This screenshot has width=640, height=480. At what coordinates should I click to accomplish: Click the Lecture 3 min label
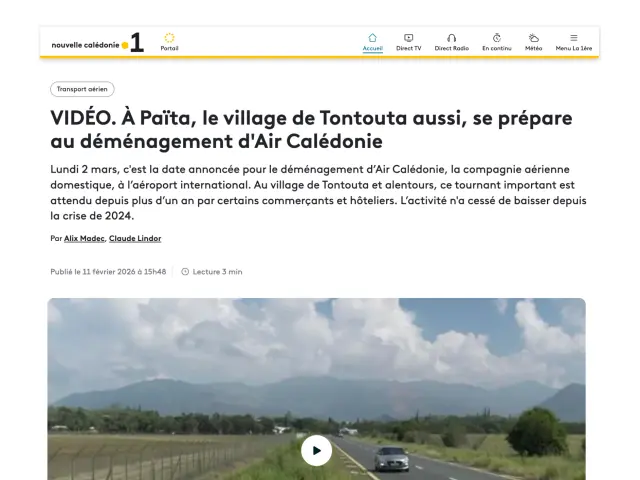click(217, 271)
